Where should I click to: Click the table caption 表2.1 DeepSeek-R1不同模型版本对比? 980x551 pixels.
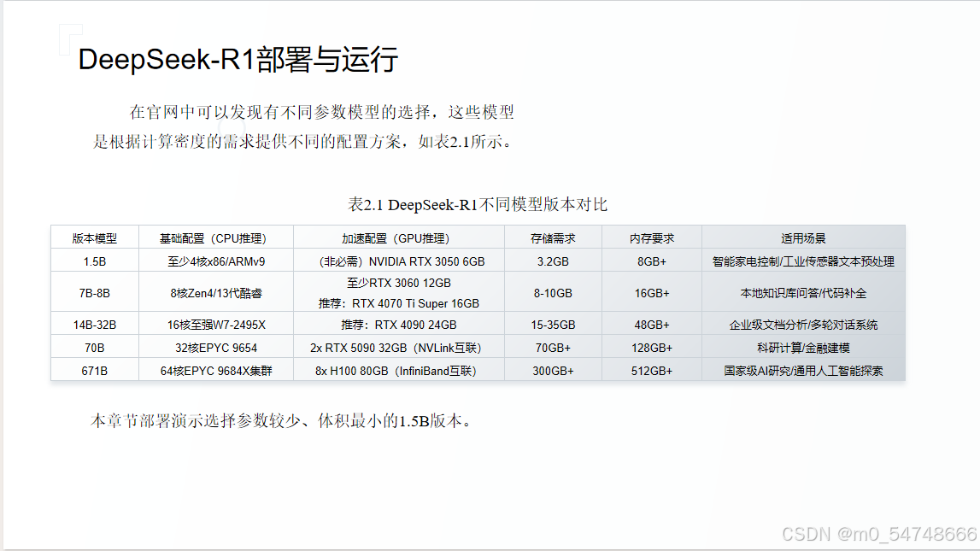tap(478, 205)
